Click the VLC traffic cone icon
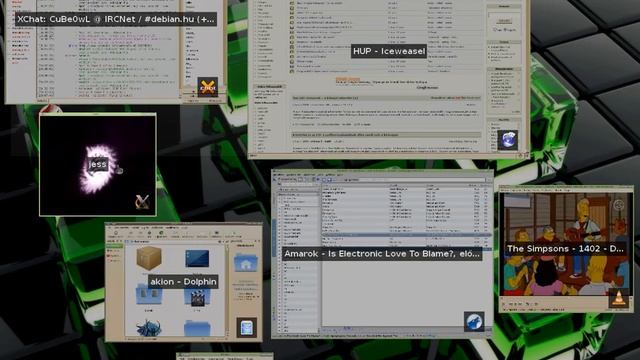This screenshot has width=640, height=360. click(x=619, y=298)
